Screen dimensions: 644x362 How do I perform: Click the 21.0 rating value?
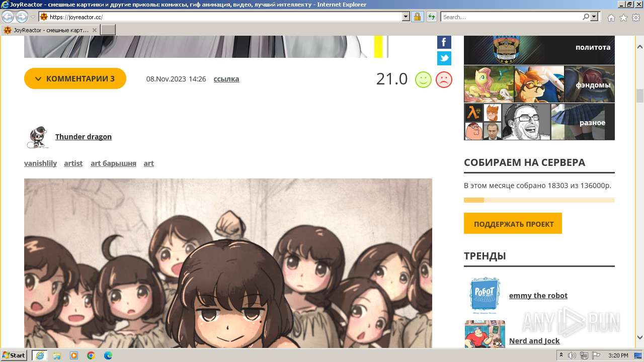[392, 79]
